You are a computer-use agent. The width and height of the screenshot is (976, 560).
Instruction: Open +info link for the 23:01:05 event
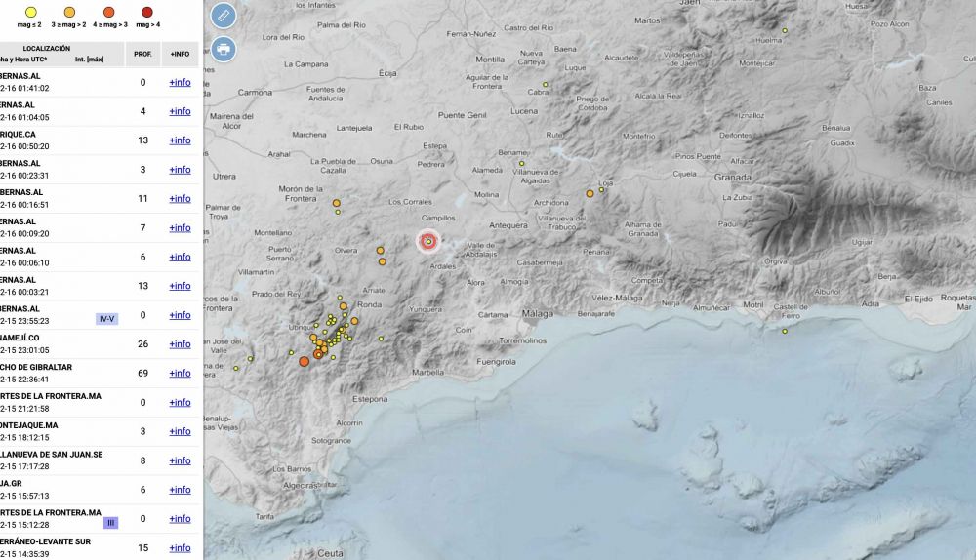click(180, 344)
